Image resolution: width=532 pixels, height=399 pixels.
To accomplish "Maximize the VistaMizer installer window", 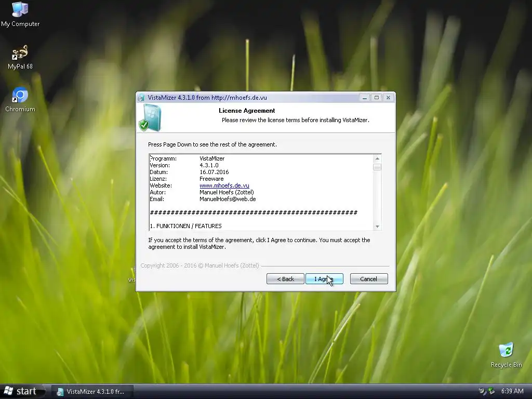I will click(x=376, y=98).
